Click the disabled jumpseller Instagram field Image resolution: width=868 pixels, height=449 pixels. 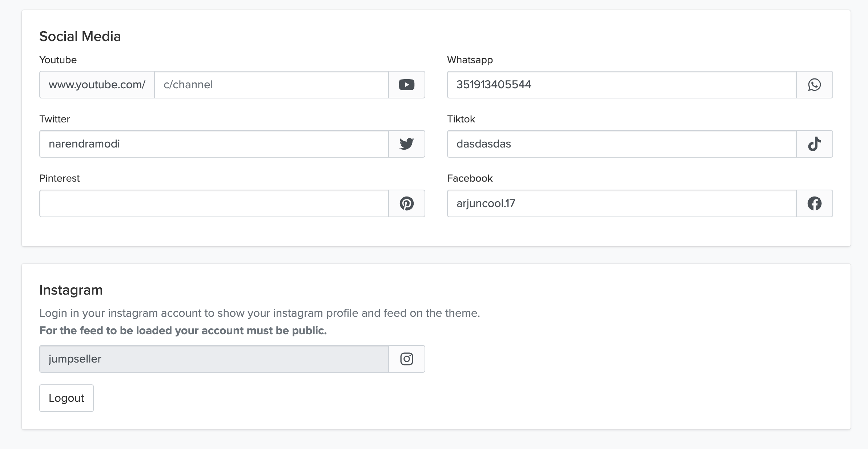214,359
